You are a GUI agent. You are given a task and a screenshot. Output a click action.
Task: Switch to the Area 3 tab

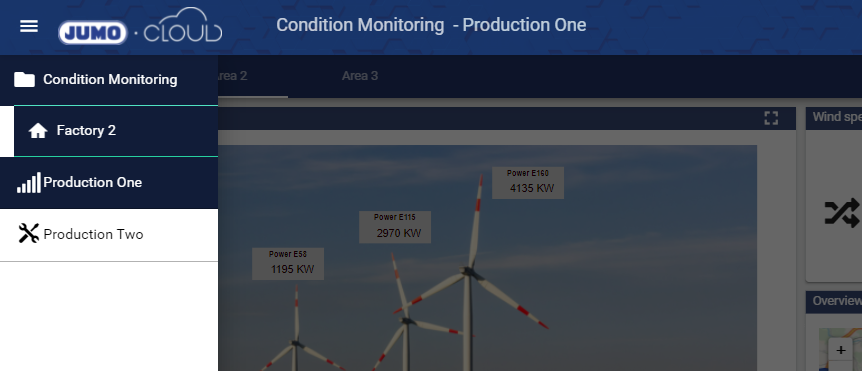(x=360, y=76)
